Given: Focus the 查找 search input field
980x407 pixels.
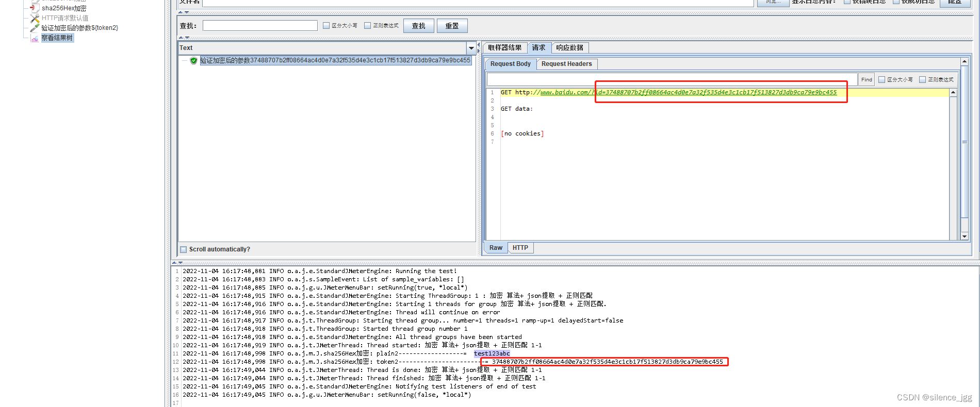Looking at the screenshot, I should [260, 26].
